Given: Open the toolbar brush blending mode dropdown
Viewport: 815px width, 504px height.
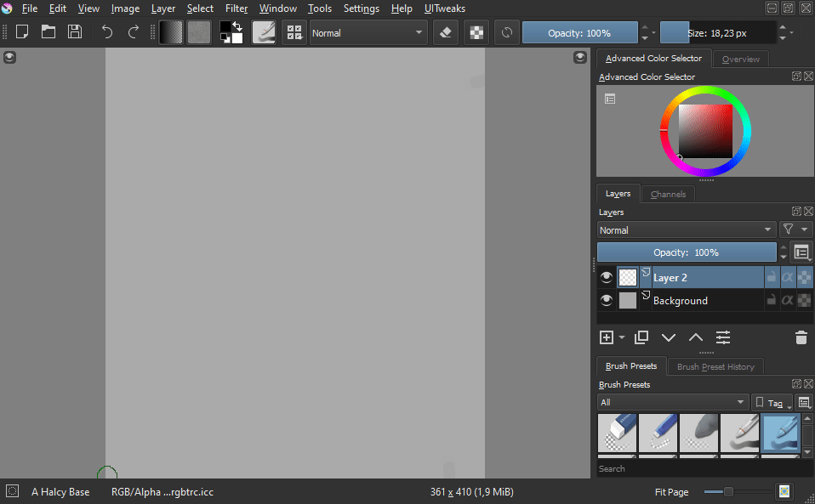Looking at the screenshot, I should [x=368, y=33].
